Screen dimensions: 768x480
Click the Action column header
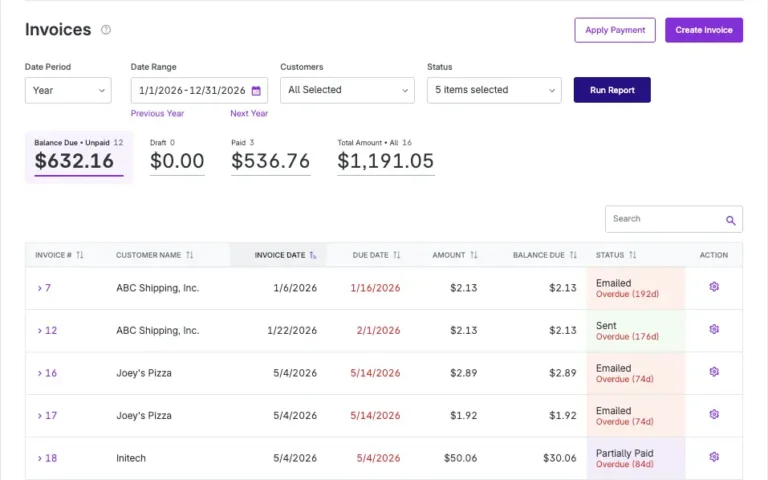click(x=714, y=255)
